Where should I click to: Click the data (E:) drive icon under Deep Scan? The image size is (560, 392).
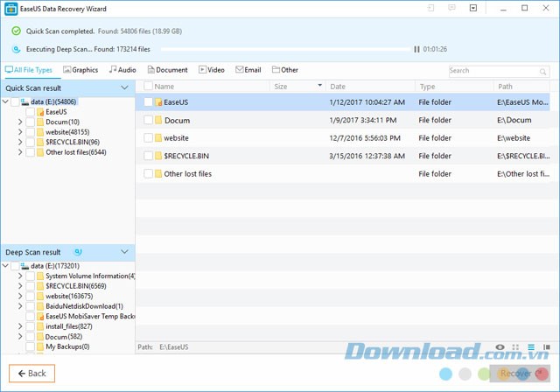point(24,266)
